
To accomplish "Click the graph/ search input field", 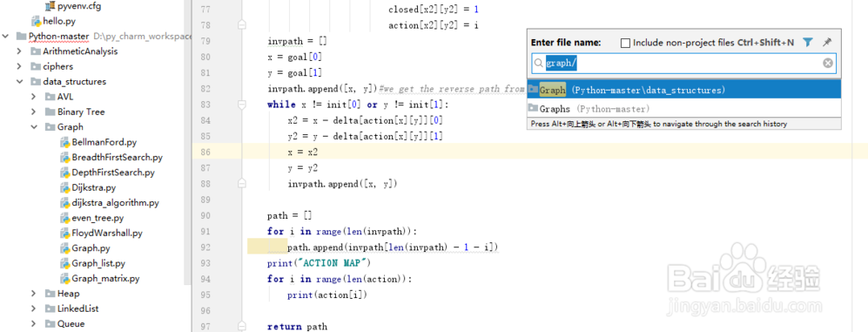I will click(683, 64).
